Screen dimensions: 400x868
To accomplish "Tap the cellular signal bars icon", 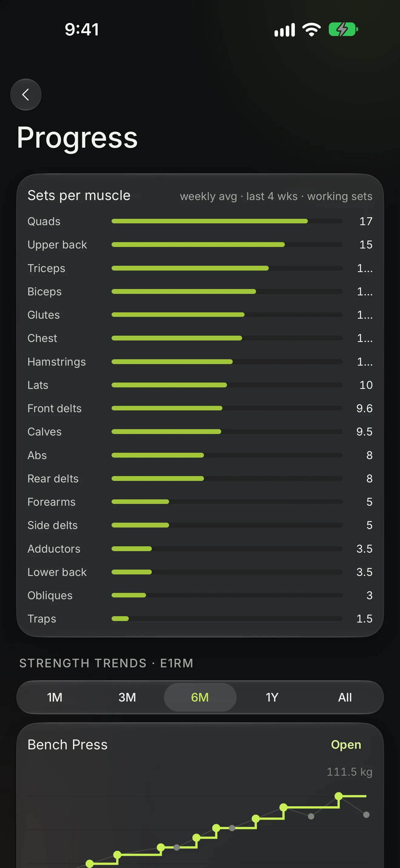I will [x=285, y=30].
